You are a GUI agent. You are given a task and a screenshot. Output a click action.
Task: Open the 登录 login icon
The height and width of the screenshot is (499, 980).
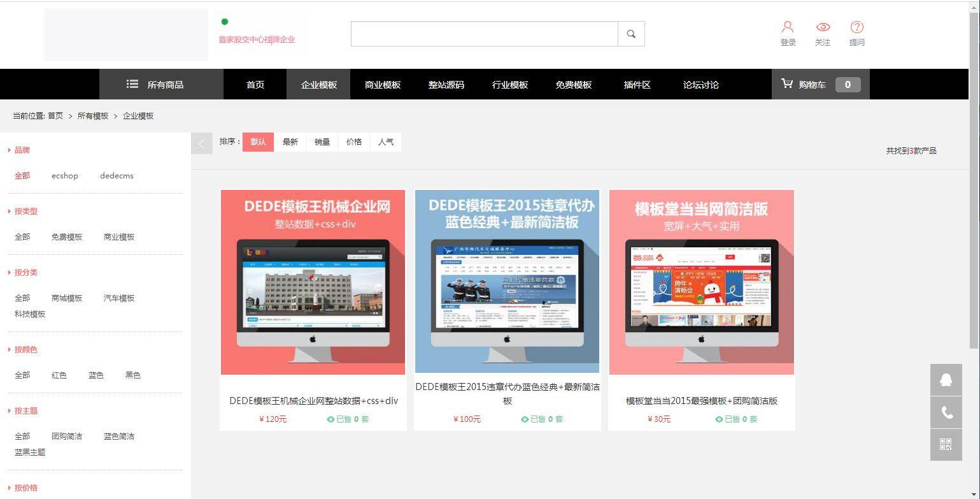pos(788,27)
